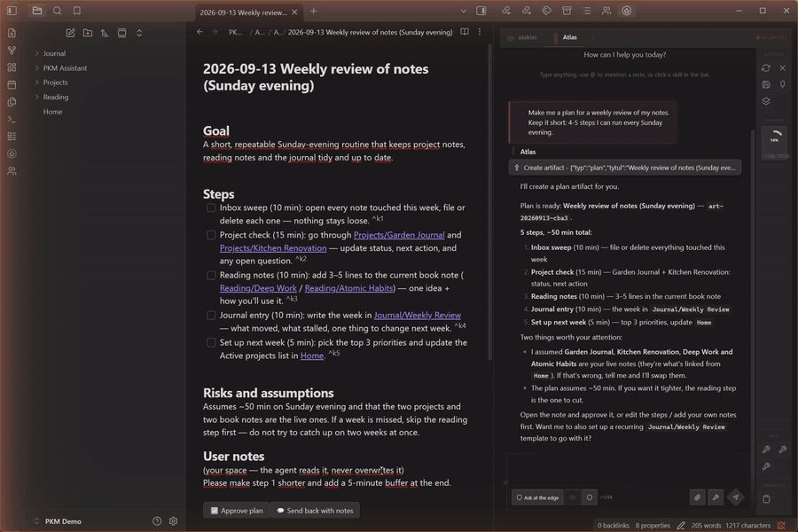Screen dimensions: 798x532
Task: Click the Approve plan button
Action: click(x=237, y=510)
